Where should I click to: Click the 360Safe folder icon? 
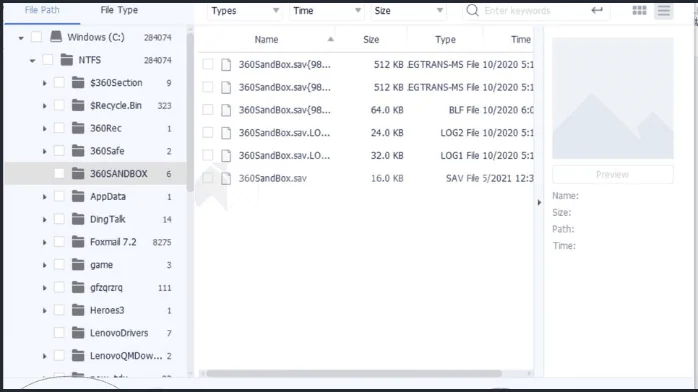pos(78,151)
